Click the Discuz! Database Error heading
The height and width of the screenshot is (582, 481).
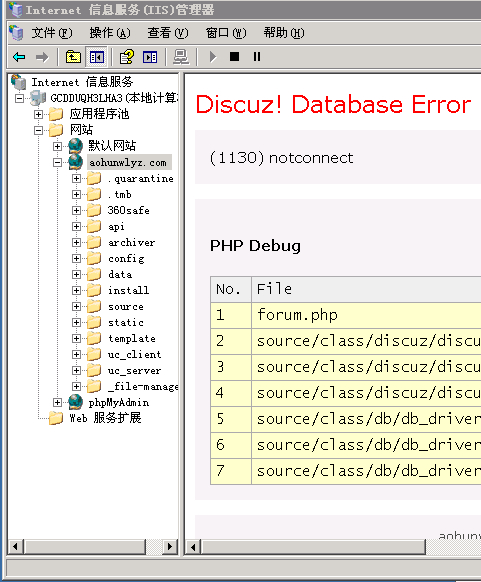[x=333, y=104]
